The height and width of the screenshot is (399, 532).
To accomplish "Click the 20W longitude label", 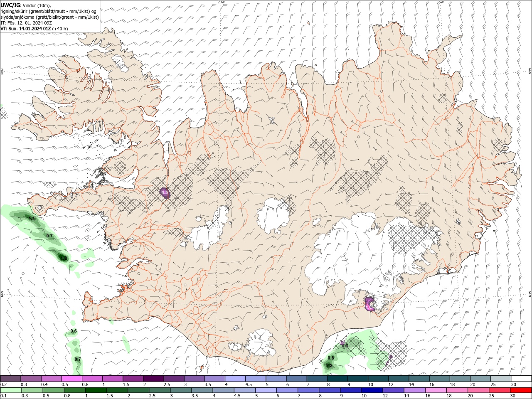I will pyautogui.click(x=221, y=2).
